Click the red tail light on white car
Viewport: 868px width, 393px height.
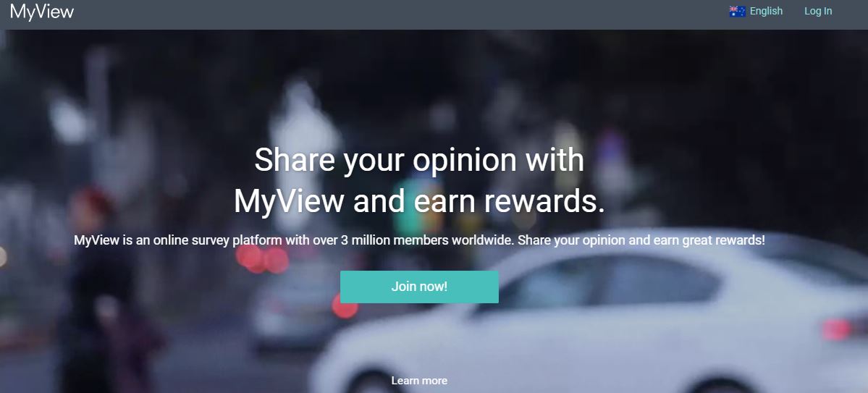[837, 329]
